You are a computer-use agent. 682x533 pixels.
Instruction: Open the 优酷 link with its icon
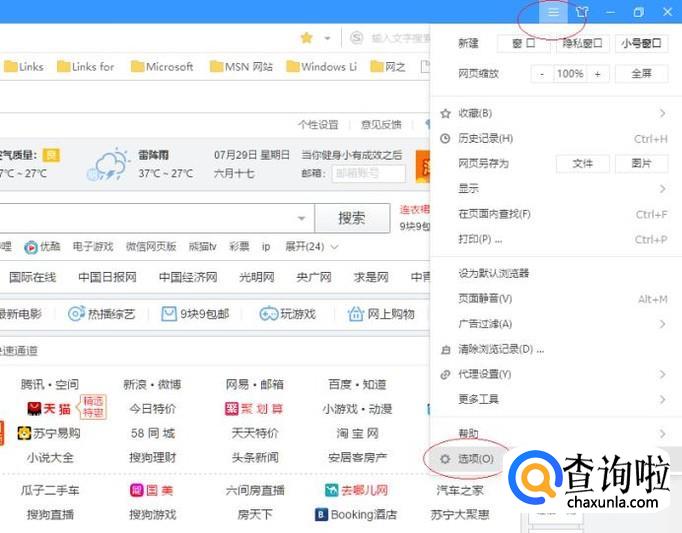42,247
